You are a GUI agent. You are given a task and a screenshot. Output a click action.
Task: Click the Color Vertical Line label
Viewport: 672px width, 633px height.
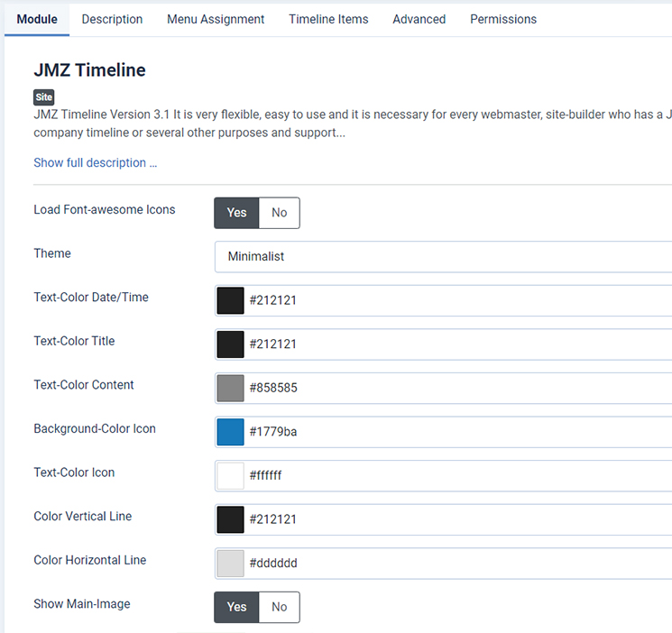tap(83, 516)
